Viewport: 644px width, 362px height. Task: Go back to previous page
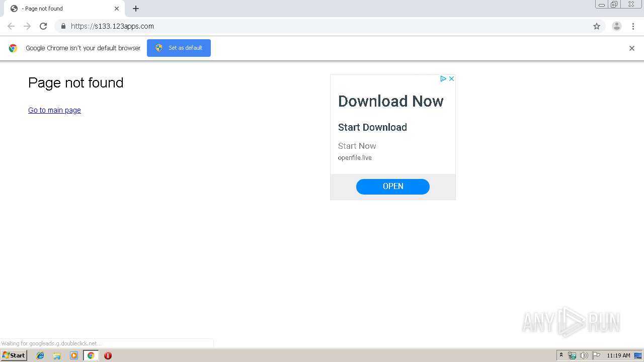(11, 26)
